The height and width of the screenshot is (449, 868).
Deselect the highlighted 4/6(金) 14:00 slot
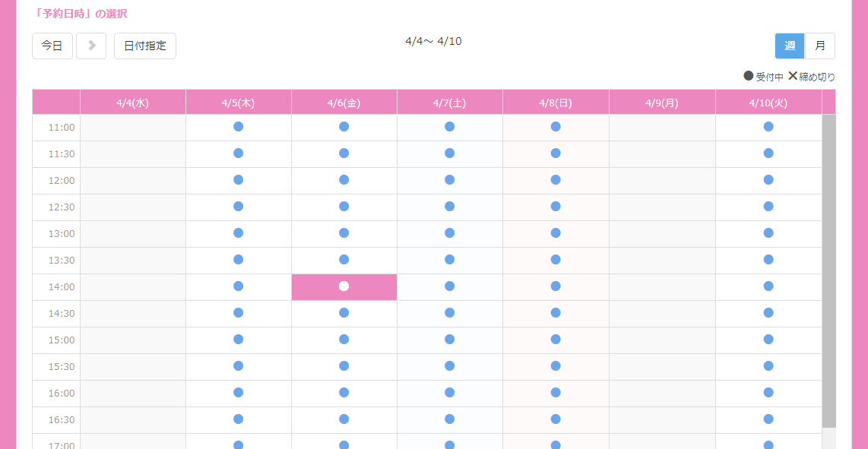pos(344,286)
